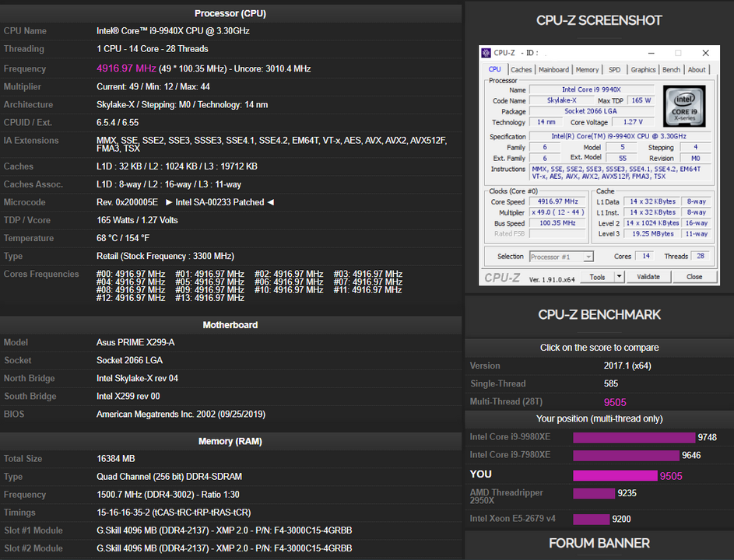Click the 'Intel X299 rev 00' south bridge value

pos(128,396)
